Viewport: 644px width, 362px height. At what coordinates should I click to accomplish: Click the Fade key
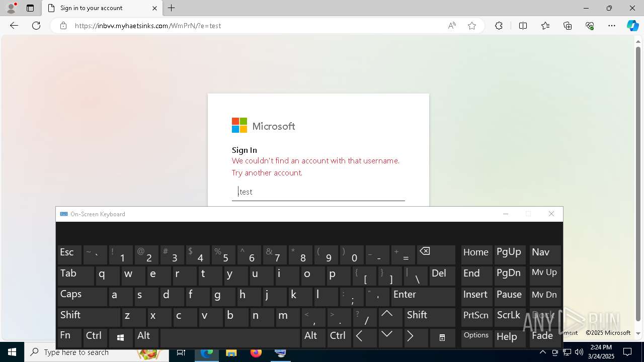(545, 338)
